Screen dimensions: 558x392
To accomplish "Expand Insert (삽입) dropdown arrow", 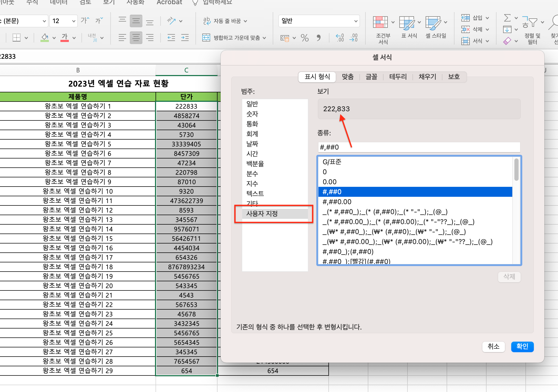I will point(487,18).
